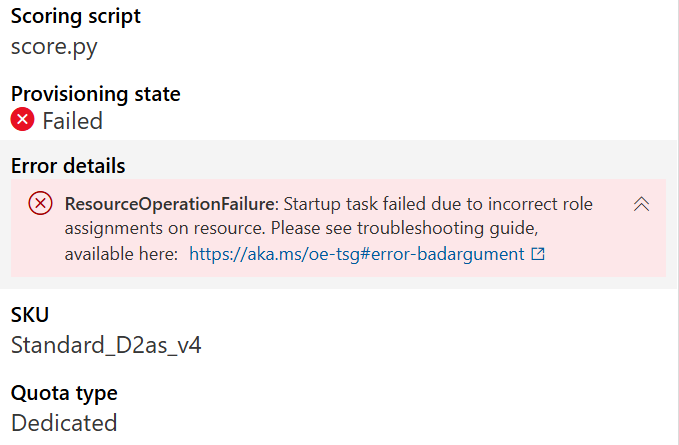Click the Quota type heading
This screenshot has height=445, width=679.
point(64,393)
